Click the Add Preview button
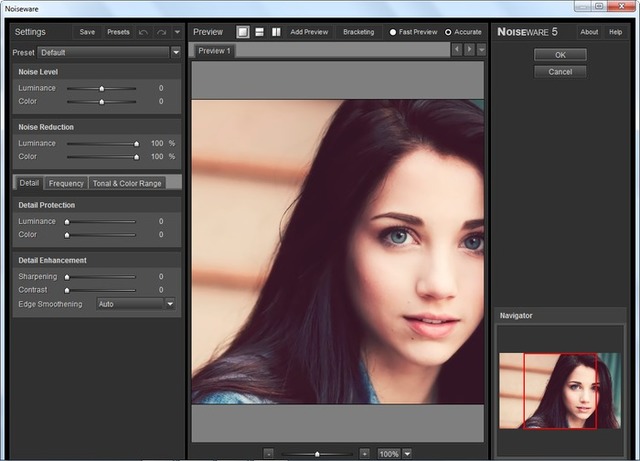640x461 pixels. pos(309,32)
